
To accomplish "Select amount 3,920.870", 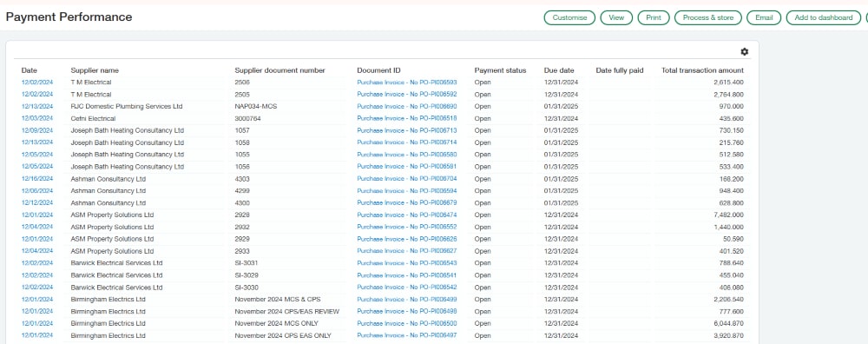I will click(729, 335).
